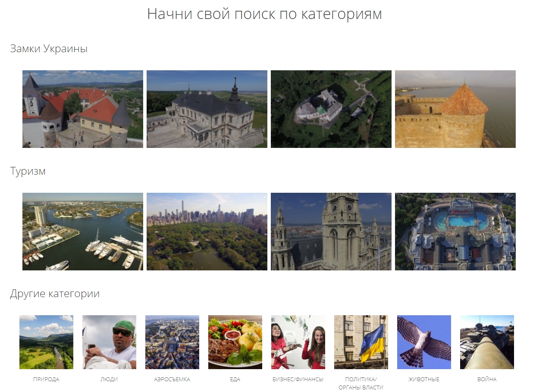Open the Животные bird image

(424, 342)
